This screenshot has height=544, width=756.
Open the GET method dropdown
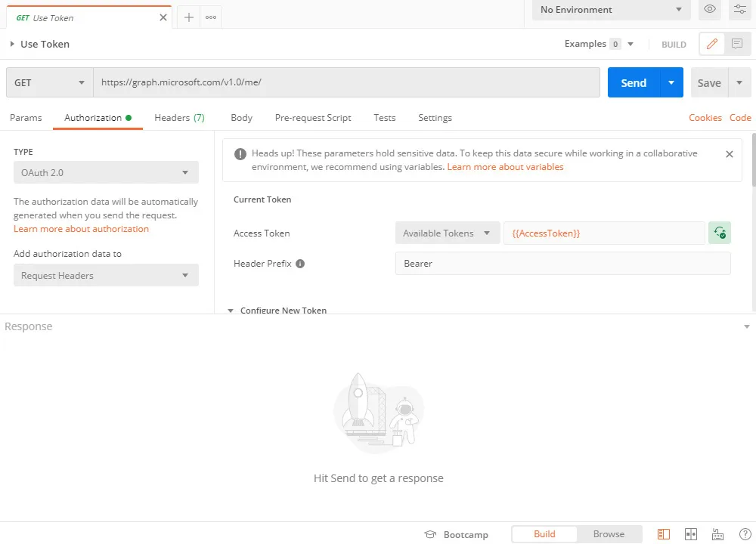(x=50, y=83)
